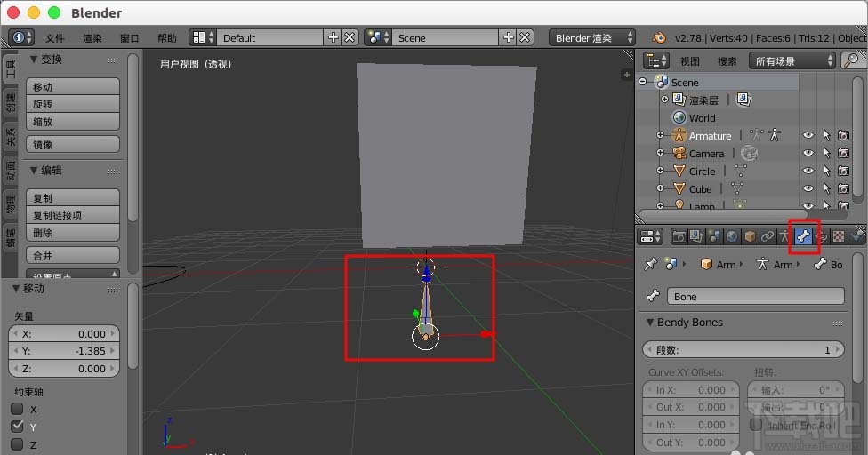The image size is (868, 455).
Task: Click the pin icon in properties header
Action: coord(650,264)
